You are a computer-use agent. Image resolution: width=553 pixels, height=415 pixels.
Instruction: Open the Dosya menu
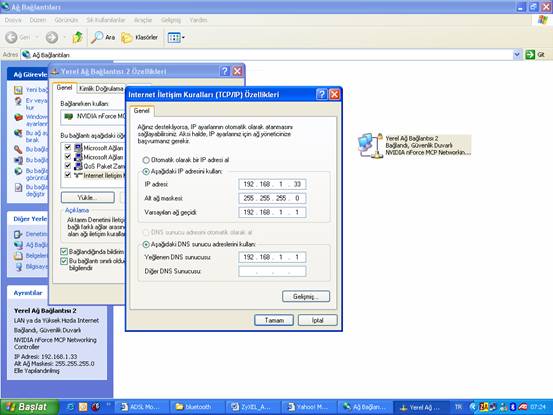click(13, 20)
